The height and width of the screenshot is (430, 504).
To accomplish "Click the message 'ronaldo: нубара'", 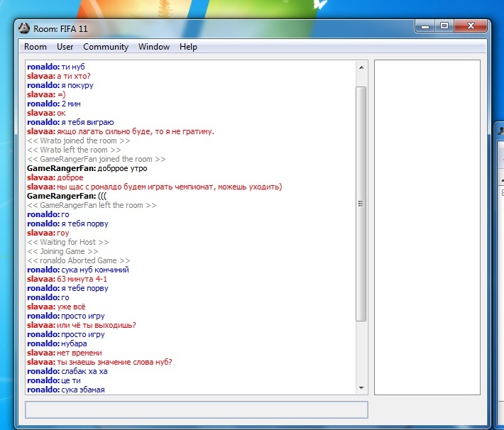I will point(57,343).
